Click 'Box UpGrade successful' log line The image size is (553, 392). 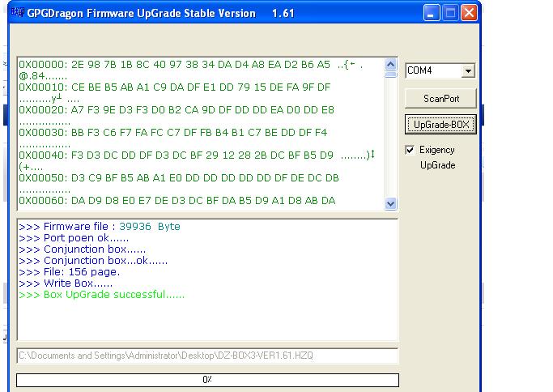pos(101,294)
